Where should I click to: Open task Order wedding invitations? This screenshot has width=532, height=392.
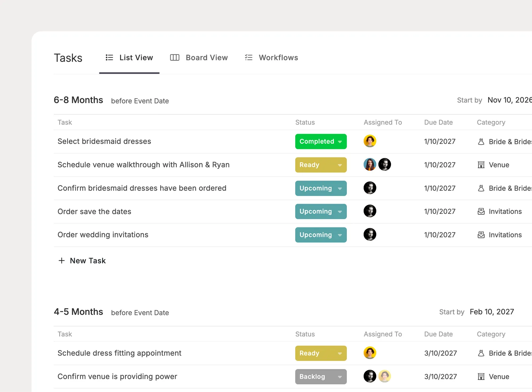click(x=103, y=235)
